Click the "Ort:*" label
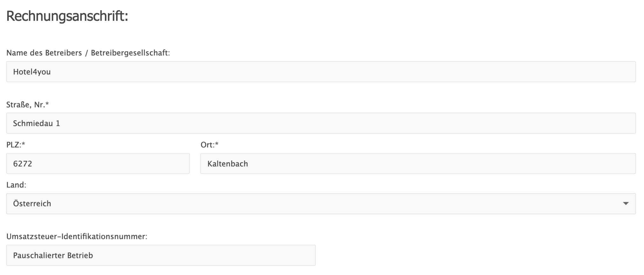The height and width of the screenshot is (275, 644). (209, 145)
